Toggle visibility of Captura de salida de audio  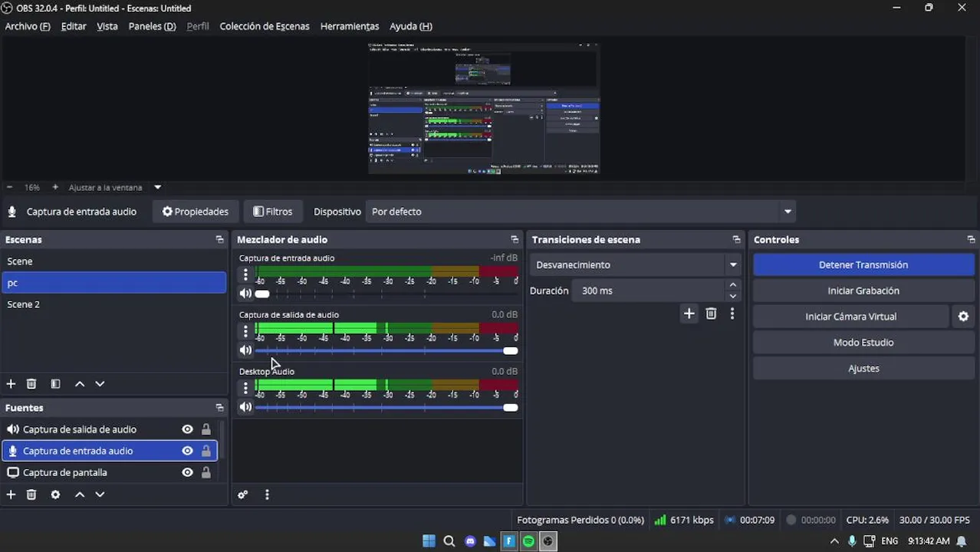[x=187, y=429]
